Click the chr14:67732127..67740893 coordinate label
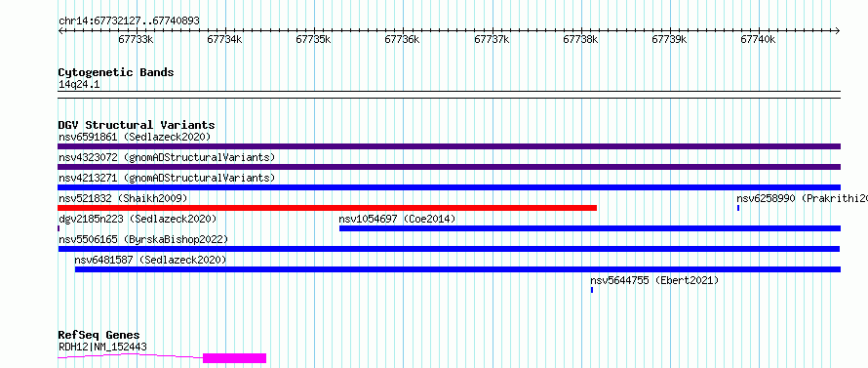Screen dimensions: 868x368 pyautogui.click(x=129, y=21)
